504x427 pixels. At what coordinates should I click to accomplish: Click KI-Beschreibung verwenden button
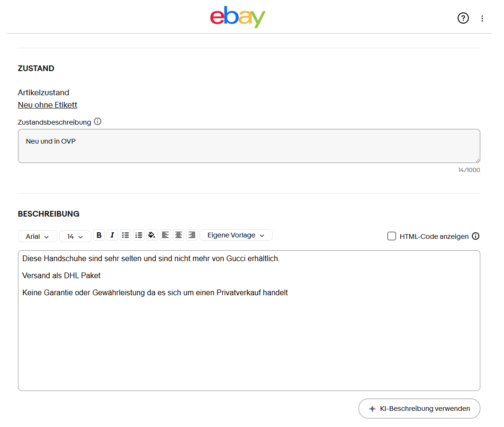click(420, 409)
